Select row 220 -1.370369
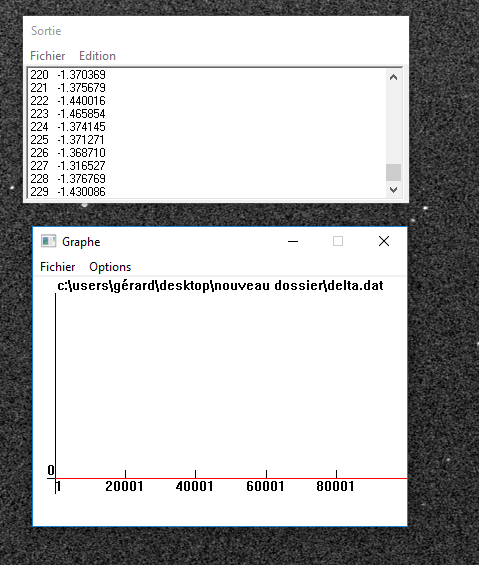479x565 pixels. (x=68, y=75)
